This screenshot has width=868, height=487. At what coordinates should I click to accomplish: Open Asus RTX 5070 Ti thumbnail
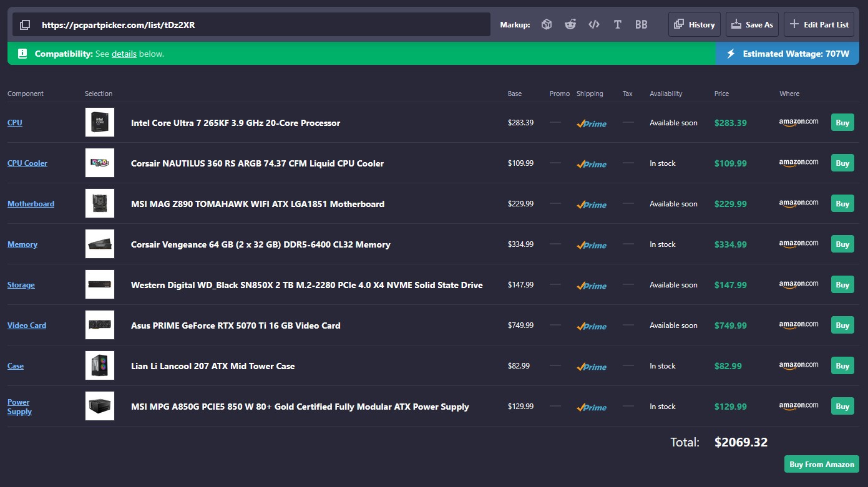coord(100,325)
